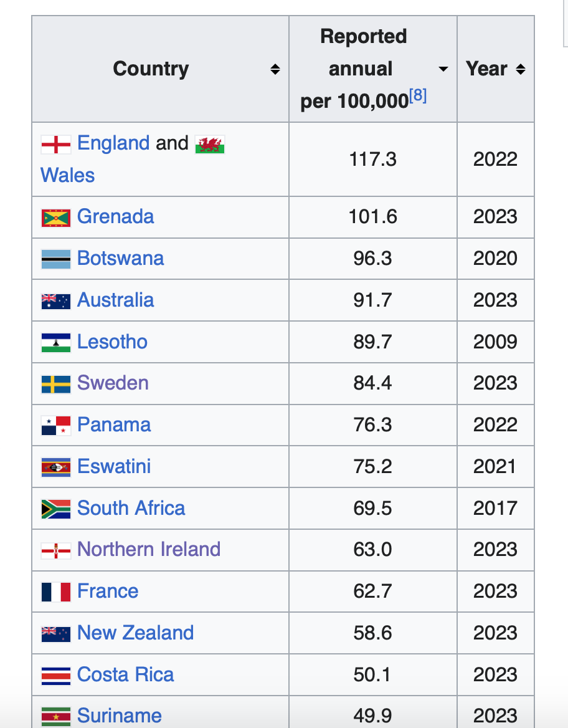The width and height of the screenshot is (568, 728).
Task: Click the South Africa flag icon
Action: [x=56, y=509]
